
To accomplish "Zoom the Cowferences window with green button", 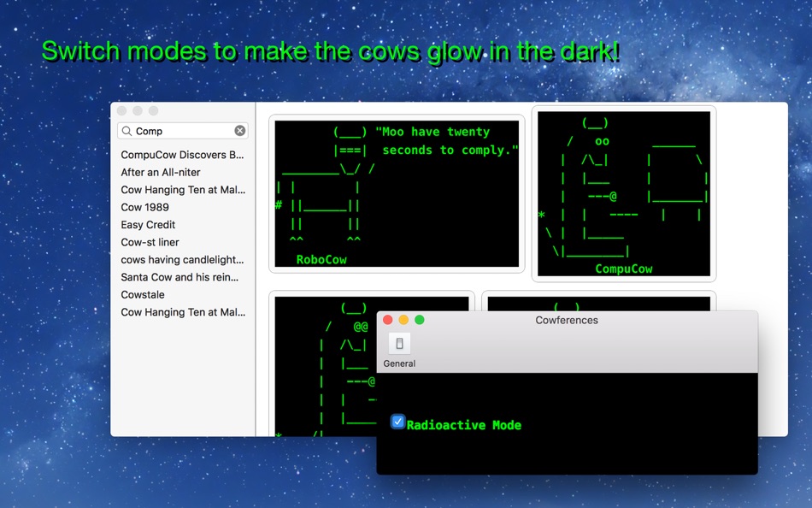I will 420,320.
